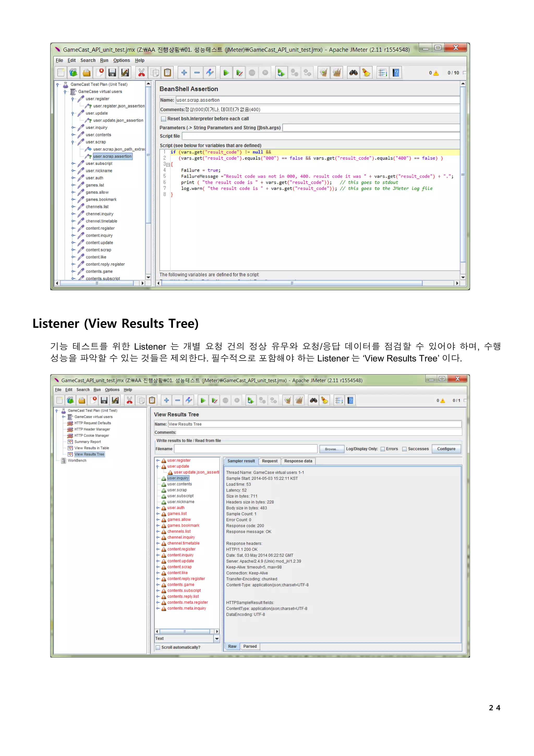Viewport: 534px width, 756px height.
Task: Select user.inquiry result in lower results list
Action: (178, 478)
